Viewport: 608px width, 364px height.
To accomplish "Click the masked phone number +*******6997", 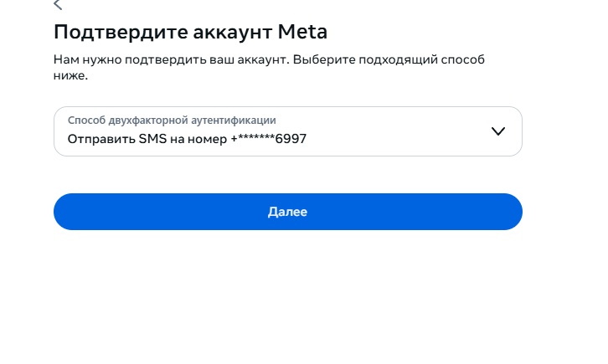I will pyautogui.click(x=268, y=140).
